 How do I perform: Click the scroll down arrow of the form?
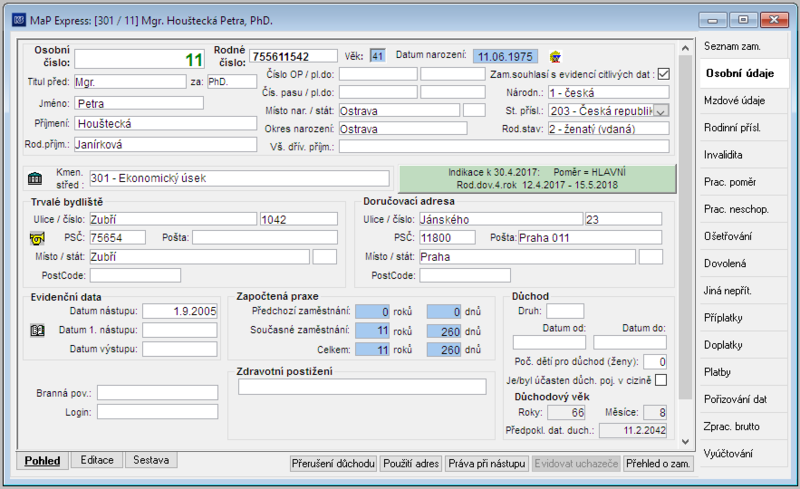[685, 442]
